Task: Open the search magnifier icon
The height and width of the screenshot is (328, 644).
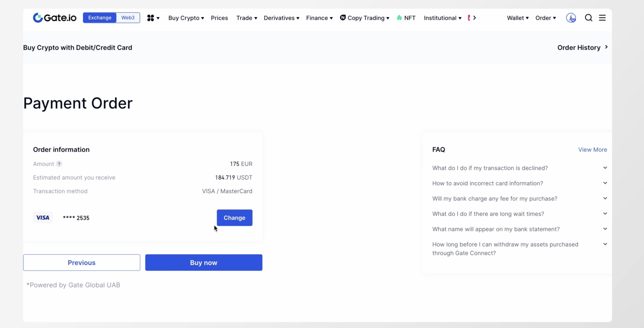Action: coord(589,18)
